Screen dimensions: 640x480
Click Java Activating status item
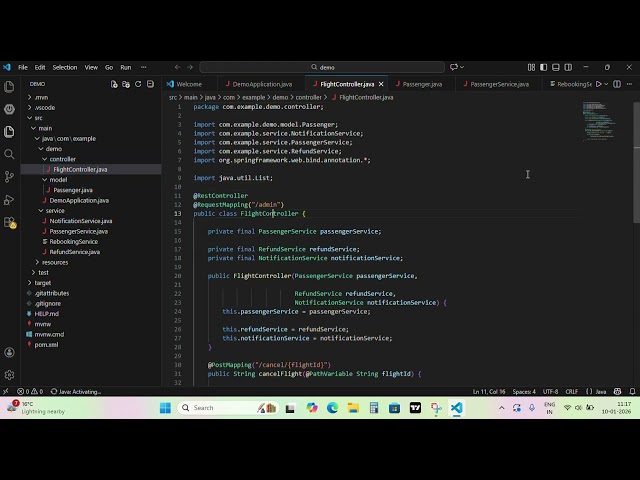coord(76,391)
